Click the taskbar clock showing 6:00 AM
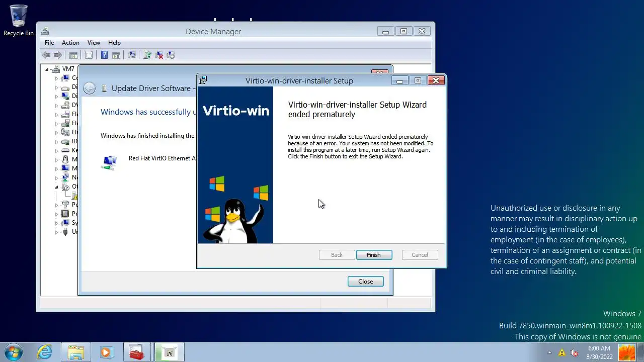This screenshot has width=644, height=362. click(x=599, y=352)
